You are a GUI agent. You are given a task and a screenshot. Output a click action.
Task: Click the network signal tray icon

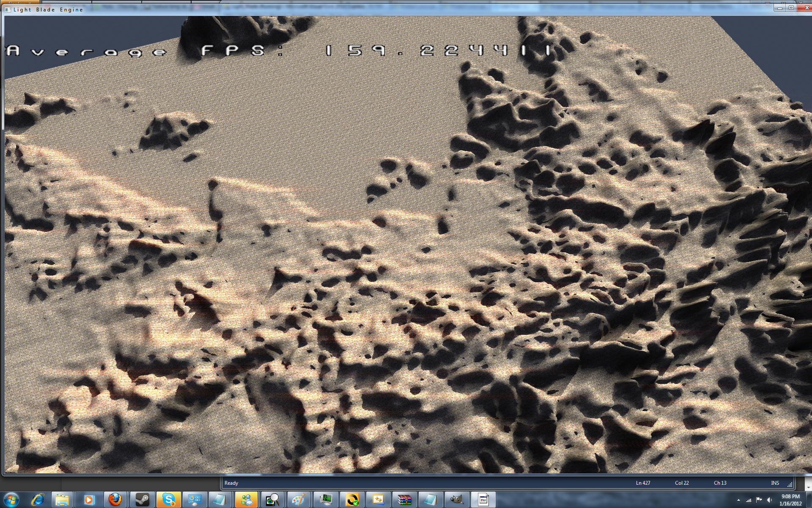tap(749, 500)
